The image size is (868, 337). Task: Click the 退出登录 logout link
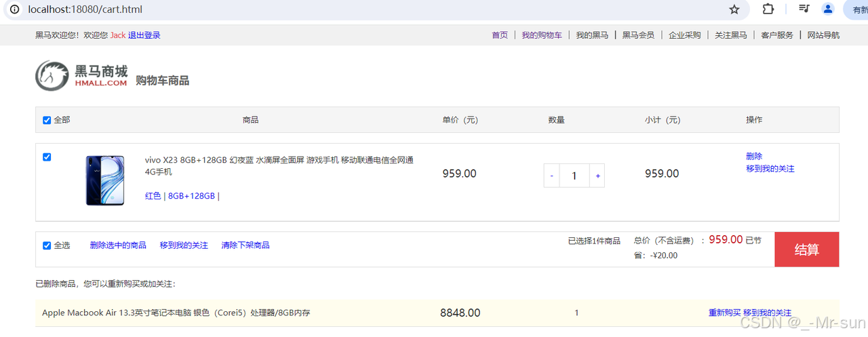point(144,35)
